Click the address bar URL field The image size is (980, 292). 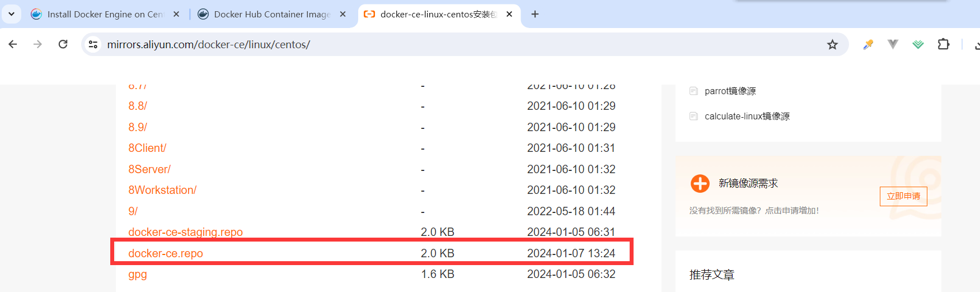(x=459, y=44)
